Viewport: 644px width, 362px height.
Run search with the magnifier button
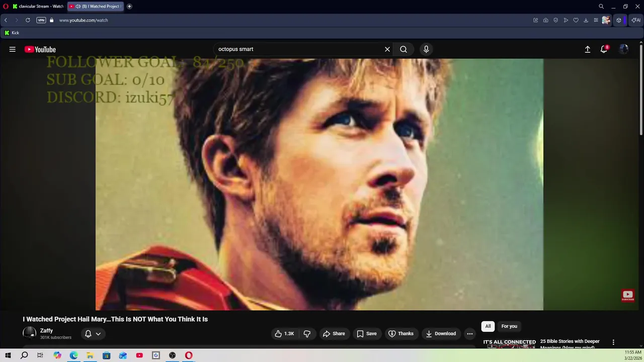point(404,49)
